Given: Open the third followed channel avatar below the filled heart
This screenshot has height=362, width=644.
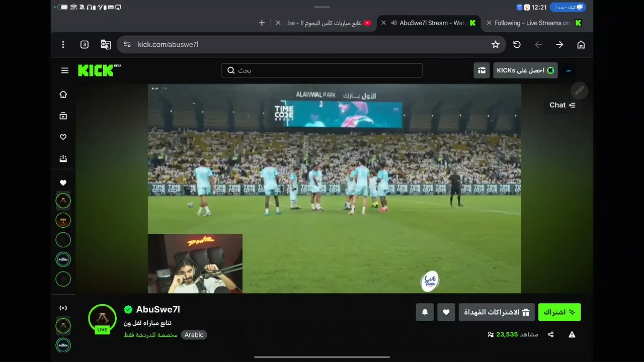Looking at the screenshot, I should (63, 240).
